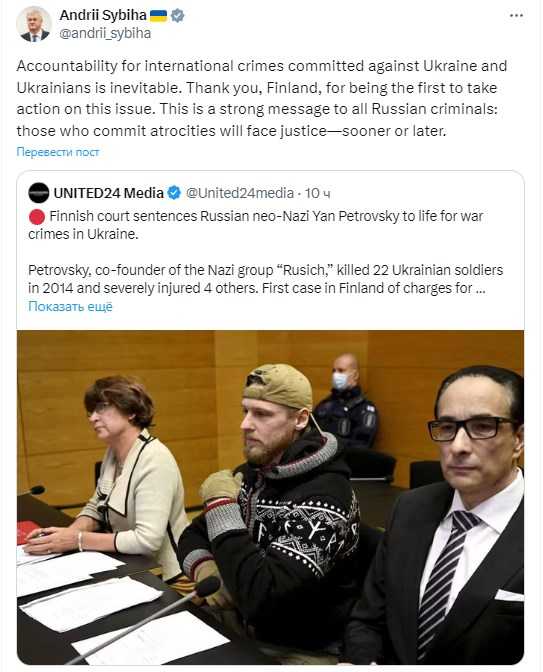Screen dimensions: 543x672
Task: Click the main tweet text about accountability
Action: tap(262, 98)
